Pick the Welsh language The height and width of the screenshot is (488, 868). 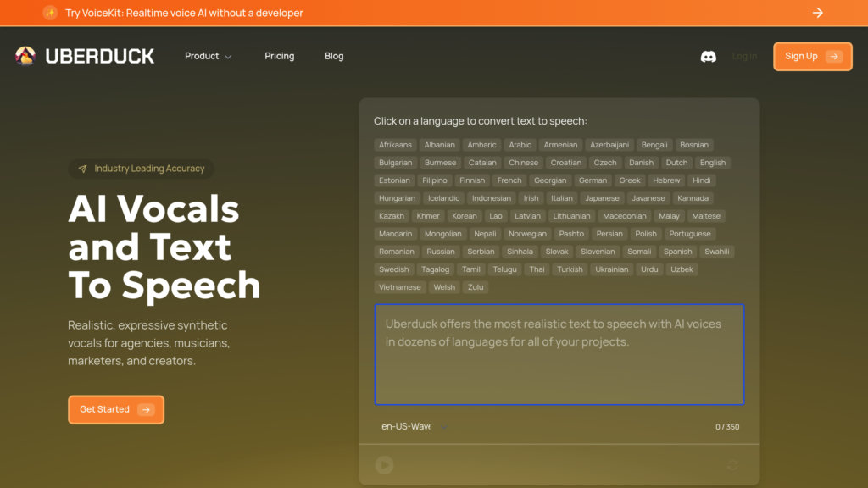pyautogui.click(x=444, y=286)
